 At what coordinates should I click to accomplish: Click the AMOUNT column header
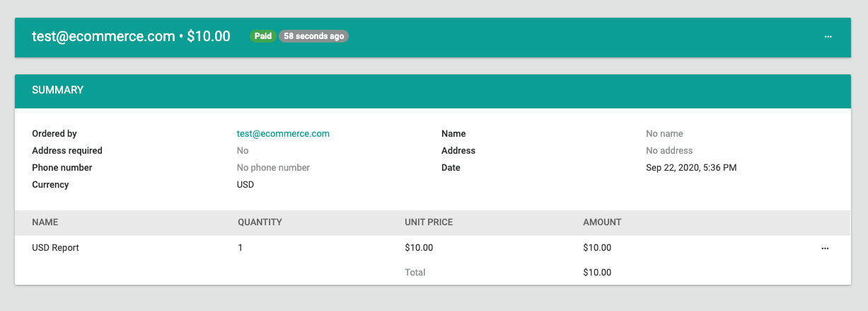[602, 222]
